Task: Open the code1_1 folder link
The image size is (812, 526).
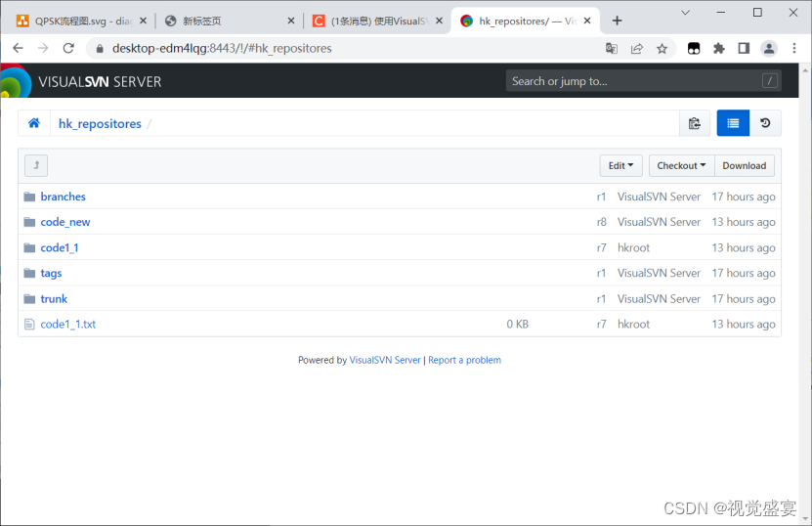Action: click(60, 247)
